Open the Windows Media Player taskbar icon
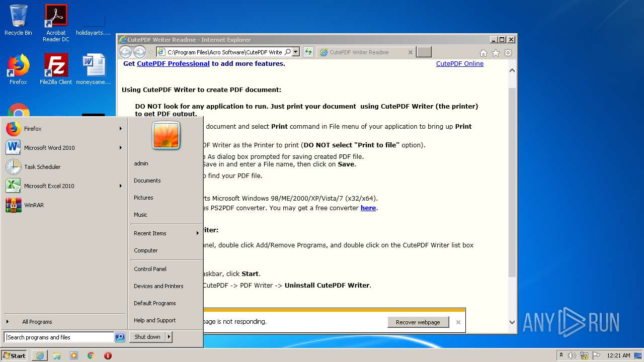The width and height of the screenshot is (644, 362). tap(74, 355)
